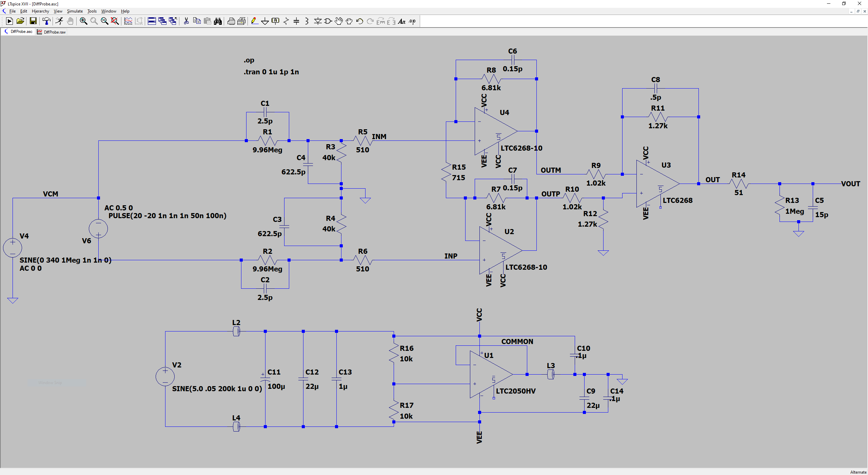Zoom to fit the full schematic
The image size is (868, 475).
click(x=114, y=21)
